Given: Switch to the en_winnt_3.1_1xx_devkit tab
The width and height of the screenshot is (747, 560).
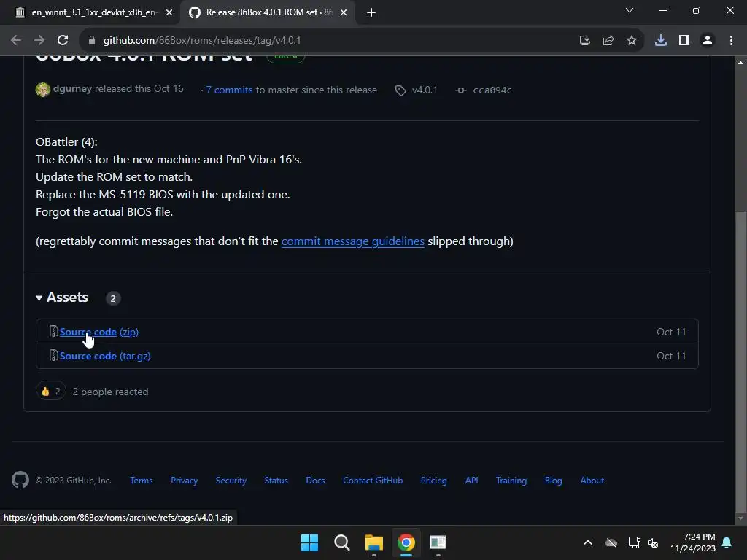Looking at the screenshot, I should (93, 13).
